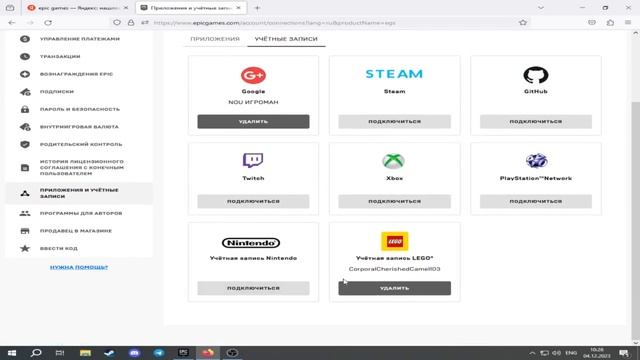Click the PlayStation Network logo
640x360 pixels.
click(536, 161)
